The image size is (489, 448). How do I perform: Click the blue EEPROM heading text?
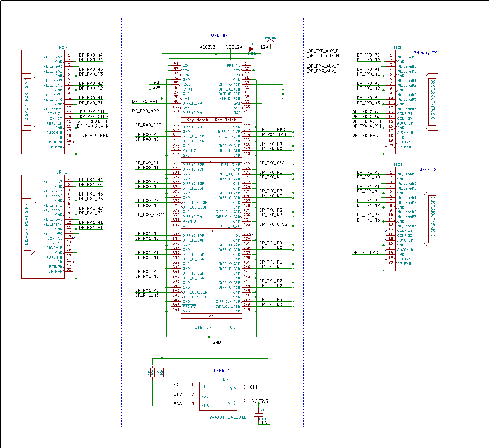click(222, 370)
